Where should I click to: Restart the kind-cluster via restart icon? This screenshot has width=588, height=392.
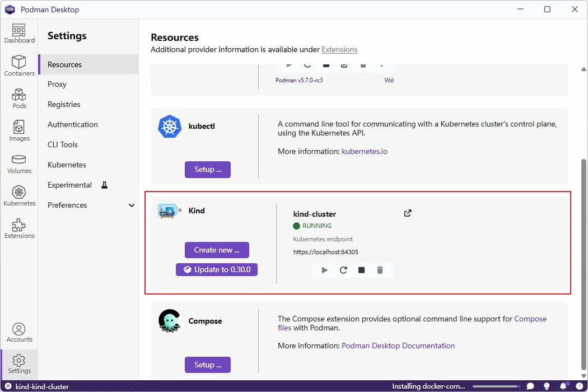pyautogui.click(x=343, y=269)
